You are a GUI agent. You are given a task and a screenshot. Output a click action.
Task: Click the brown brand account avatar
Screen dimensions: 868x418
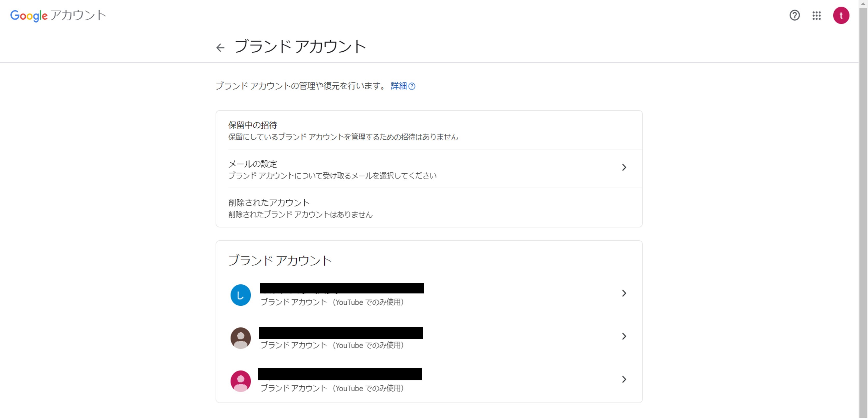[x=240, y=338]
